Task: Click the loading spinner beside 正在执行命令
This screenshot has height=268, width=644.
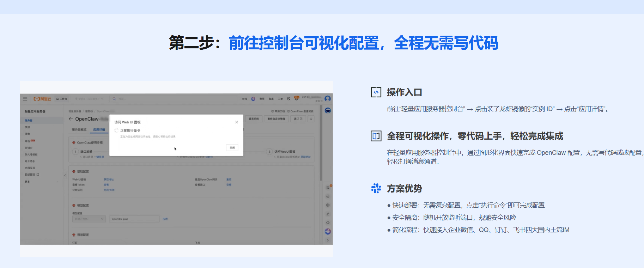Action: point(116,130)
